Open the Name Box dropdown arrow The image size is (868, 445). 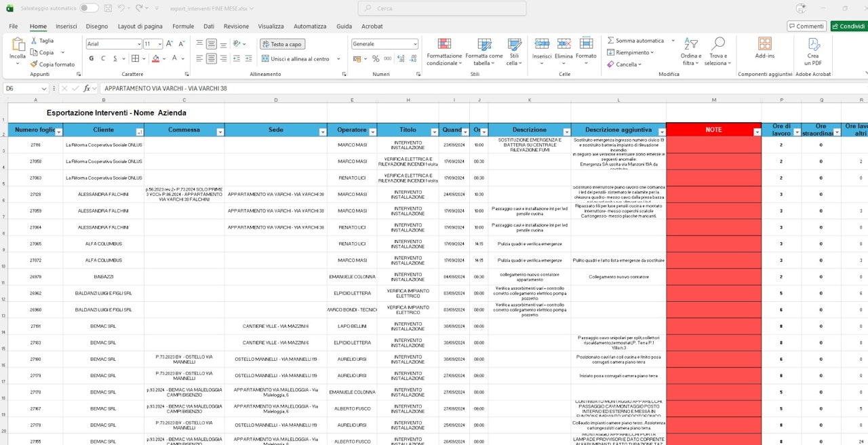tap(44, 88)
